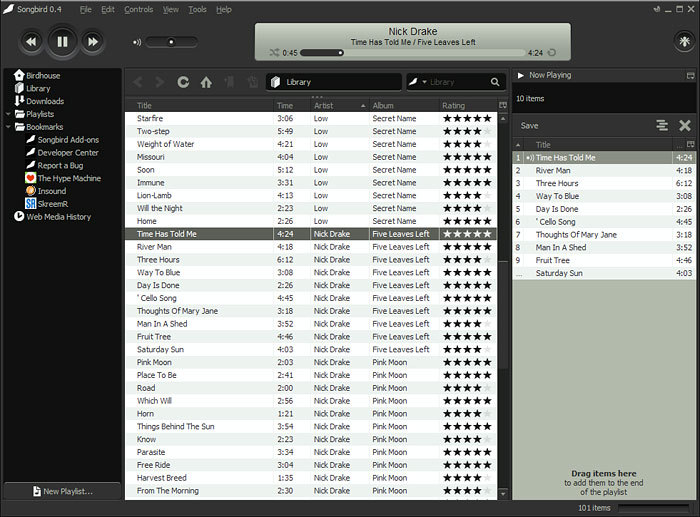
Task: Click the New Playlist button
Action: (62, 491)
